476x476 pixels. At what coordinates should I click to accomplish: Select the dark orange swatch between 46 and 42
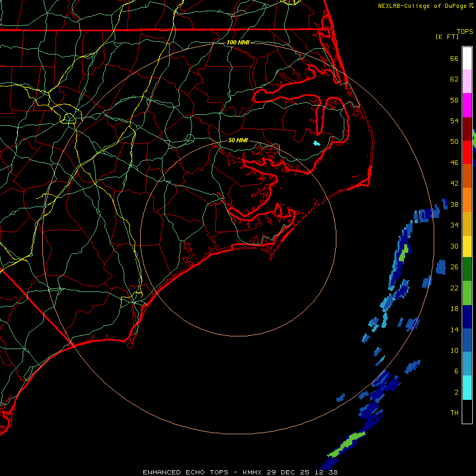point(467,176)
